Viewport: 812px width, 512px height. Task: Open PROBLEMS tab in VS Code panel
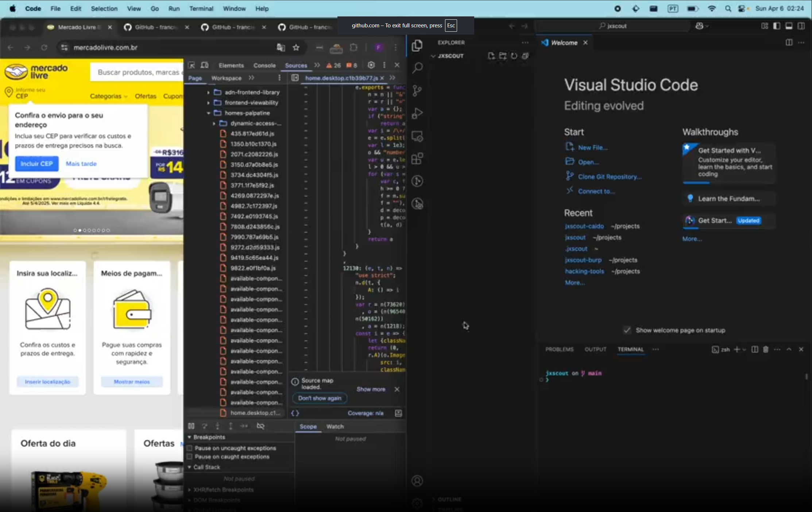pos(559,349)
